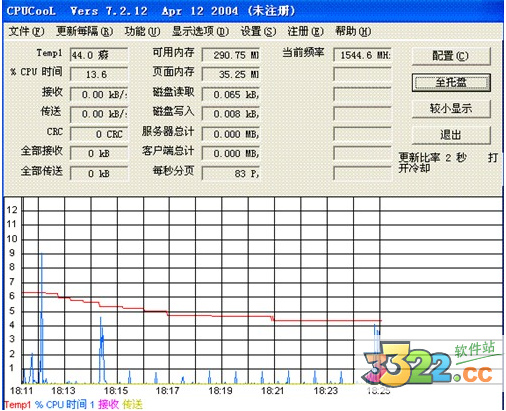
Task: Click the 至托盘 button
Action: [x=451, y=82]
